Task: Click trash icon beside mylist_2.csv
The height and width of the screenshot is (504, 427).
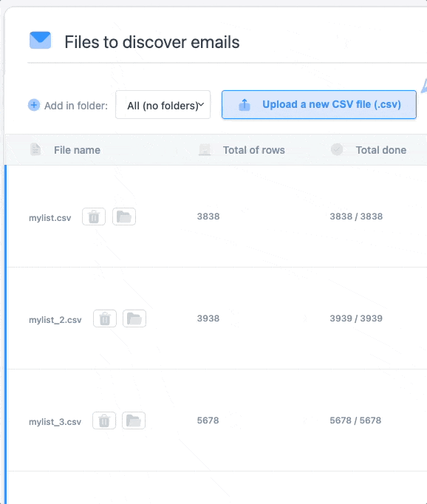Action: (x=105, y=319)
